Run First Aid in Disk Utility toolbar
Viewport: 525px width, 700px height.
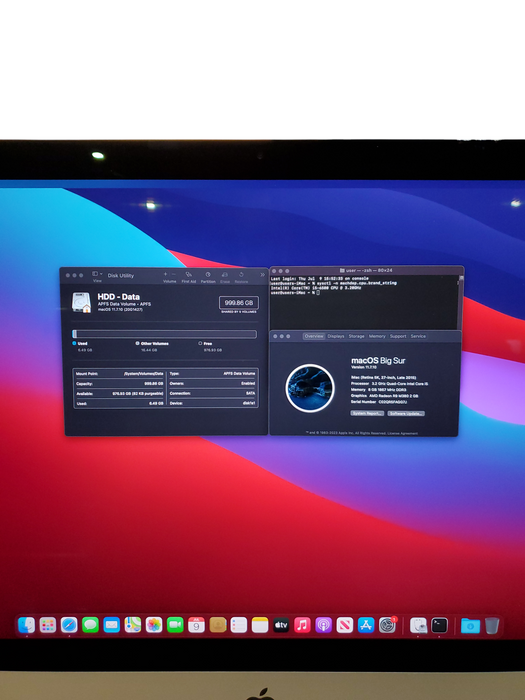(x=188, y=277)
